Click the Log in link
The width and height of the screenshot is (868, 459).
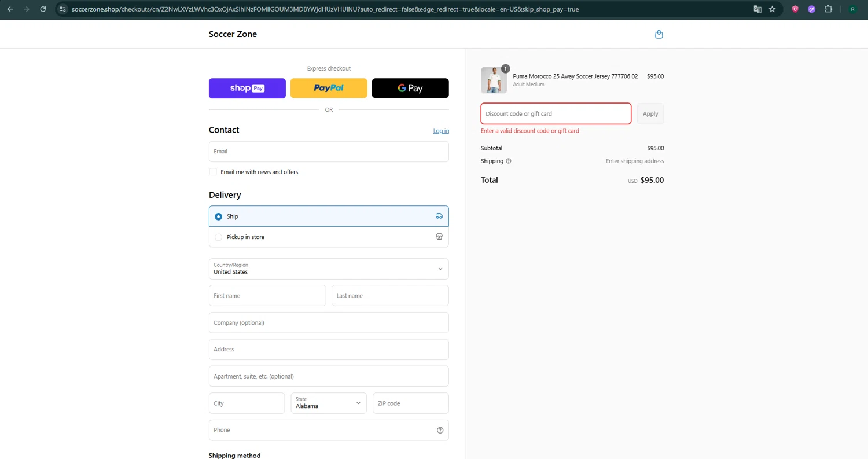coord(441,131)
